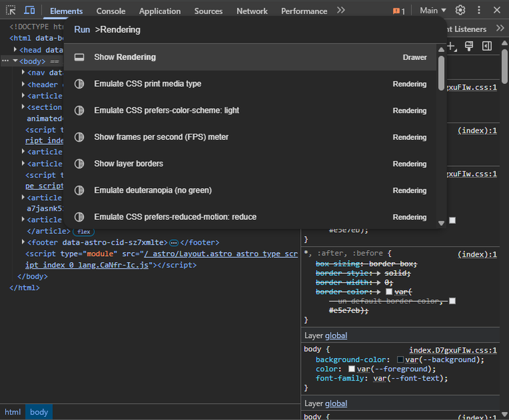Open the Main execution context dropdown
This screenshot has height=420, width=509.
click(x=433, y=11)
